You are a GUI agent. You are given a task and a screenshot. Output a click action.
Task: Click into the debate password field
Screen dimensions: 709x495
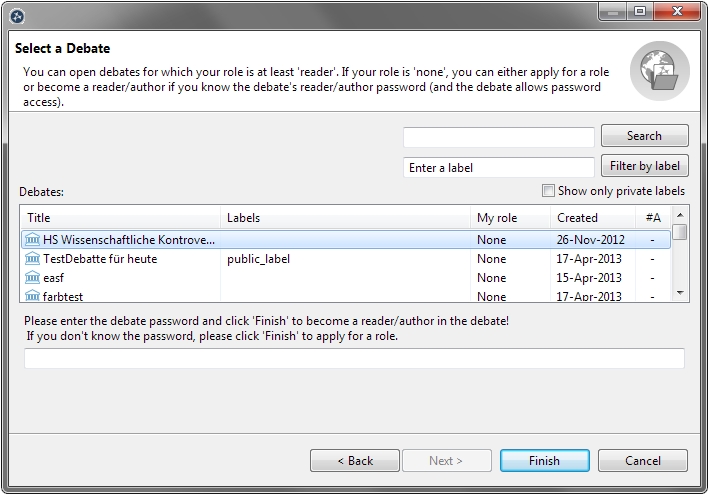[354, 358]
